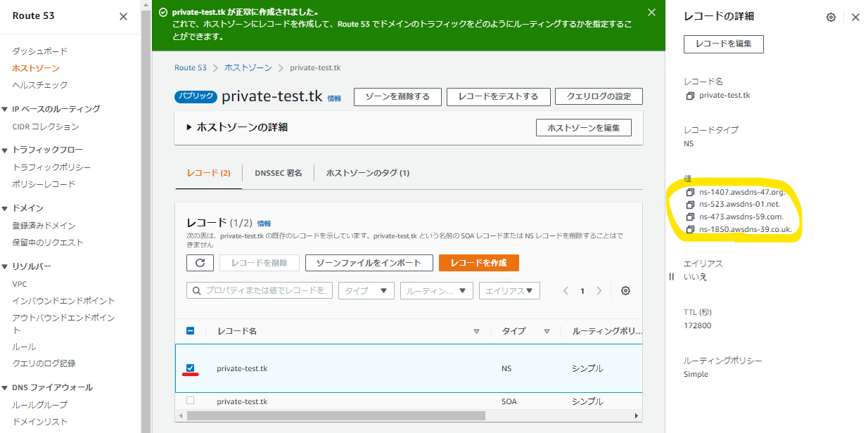Viewport: 868px width, 433px height.
Task: Sort by record name column arrow
Action: point(476,331)
